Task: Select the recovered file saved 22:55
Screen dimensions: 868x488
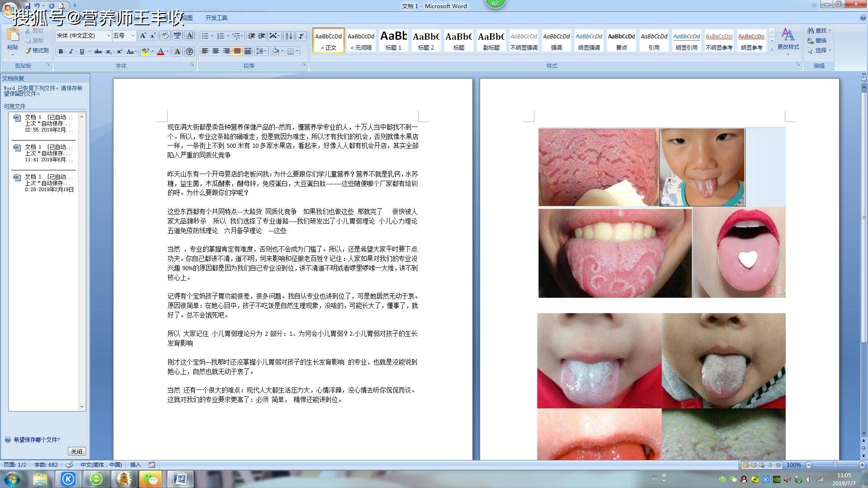Action: click(x=44, y=123)
